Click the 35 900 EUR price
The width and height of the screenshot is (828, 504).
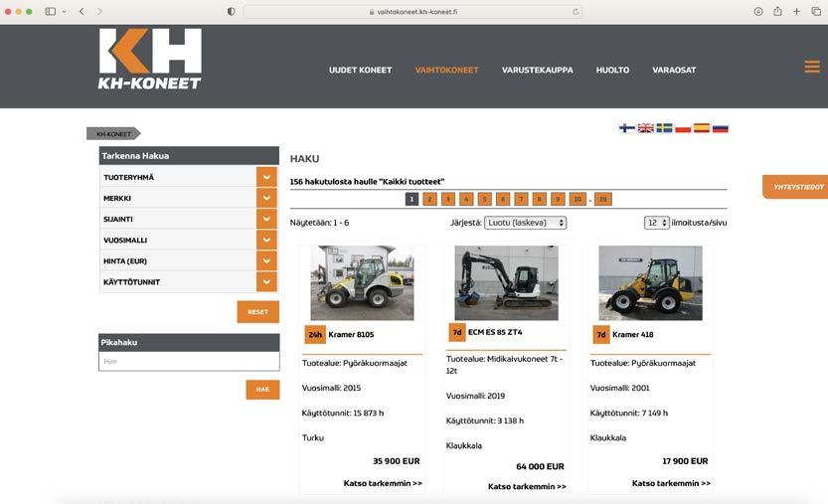click(x=396, y=461)
